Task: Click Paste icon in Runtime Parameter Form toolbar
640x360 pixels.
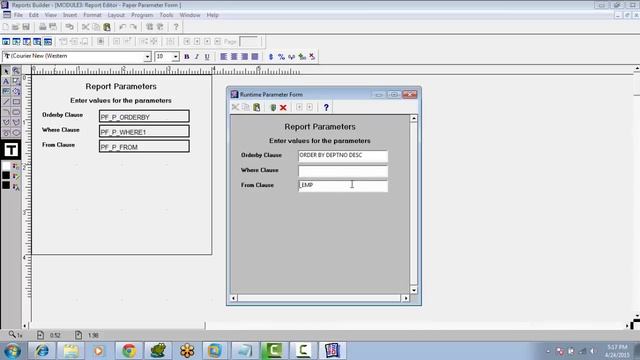Action: pos(256,107)
